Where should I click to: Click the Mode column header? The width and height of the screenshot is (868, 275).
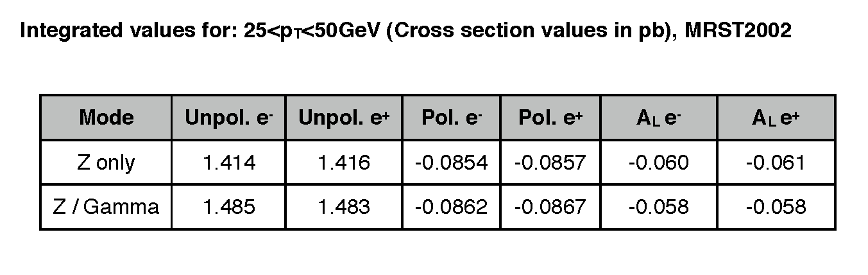click(106, 118)
